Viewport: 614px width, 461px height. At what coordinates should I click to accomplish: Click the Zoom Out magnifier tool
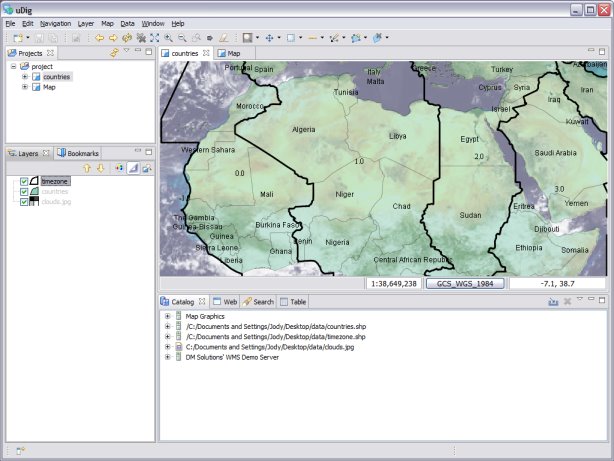tap(182, 37)
